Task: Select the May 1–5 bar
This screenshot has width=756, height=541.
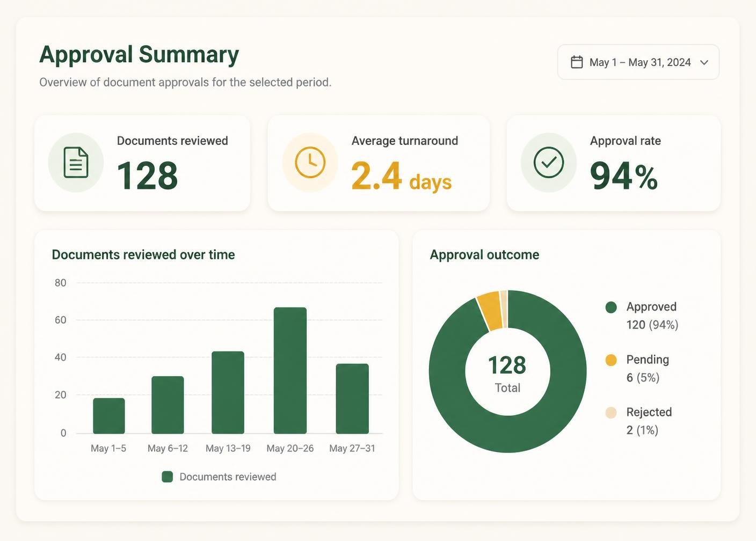Action: [109, 416]
